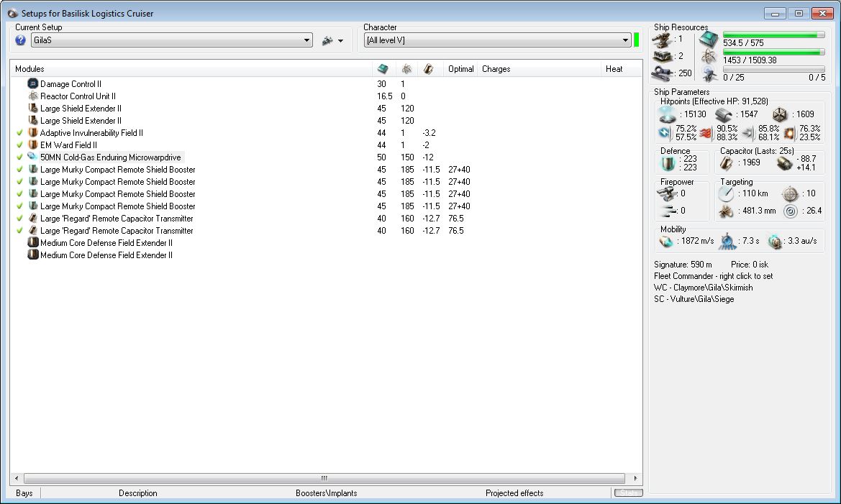Screen dimensions: 841x504
Task: Click the capacitor column header icon
Action: point(428,68)
